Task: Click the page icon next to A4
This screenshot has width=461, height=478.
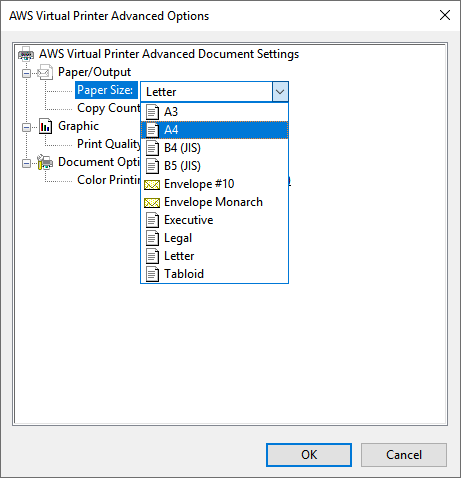Action: [152, 130]
